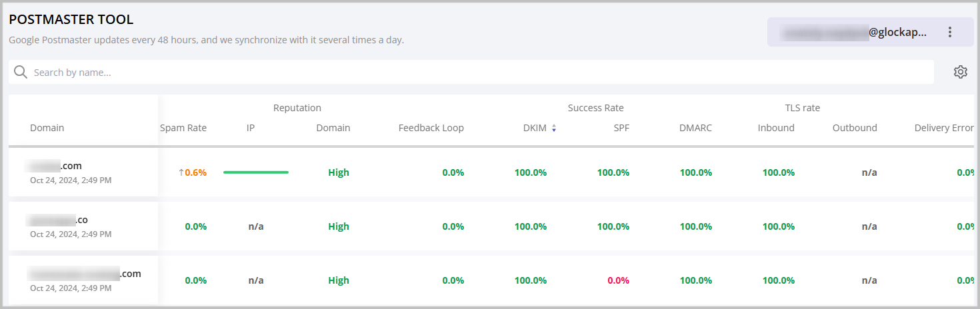Sort by the Domain column header

(x=47, y=128)
